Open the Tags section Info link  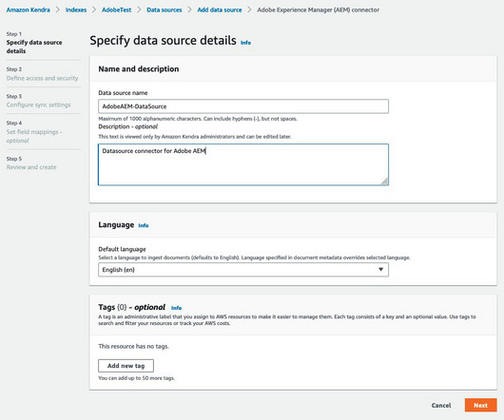coord(177,308)
